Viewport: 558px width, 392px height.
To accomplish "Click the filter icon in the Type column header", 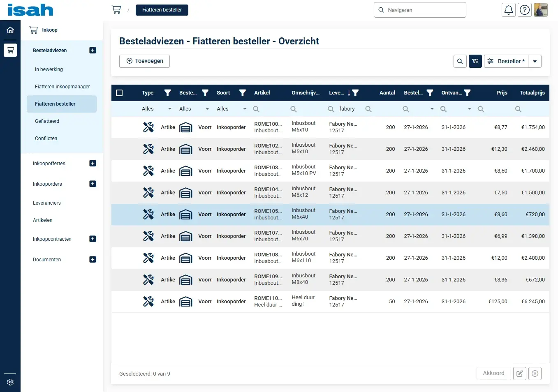I will (x=167, y=93).
